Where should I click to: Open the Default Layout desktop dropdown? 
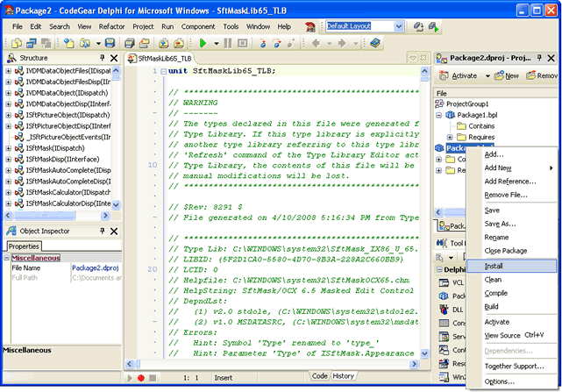[x=399, y=26]
